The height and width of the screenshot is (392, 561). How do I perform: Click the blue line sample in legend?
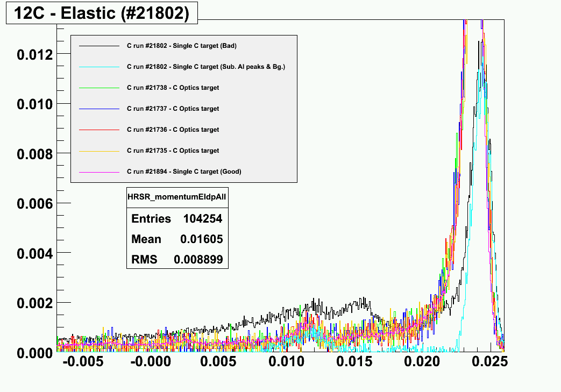pos(98,109)
